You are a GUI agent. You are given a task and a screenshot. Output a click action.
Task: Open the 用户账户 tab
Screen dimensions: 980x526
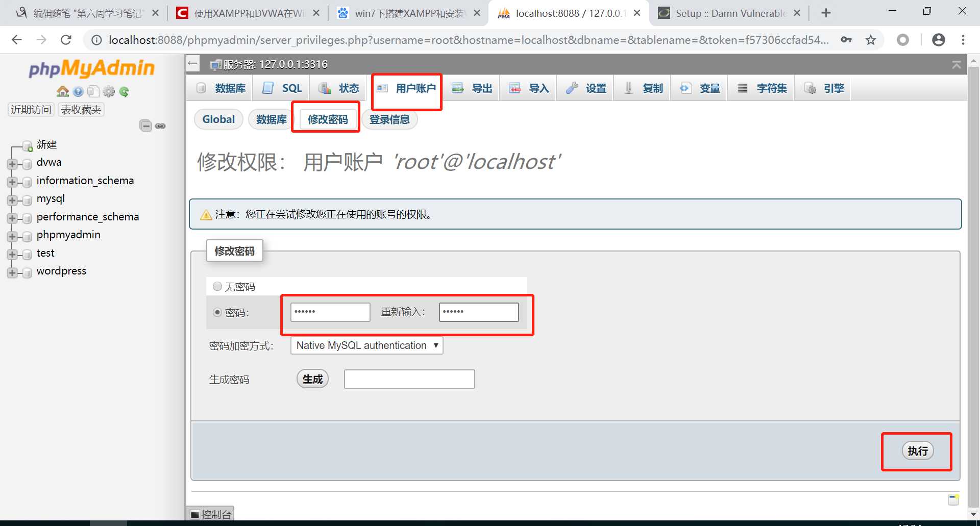tap(406, 88)
